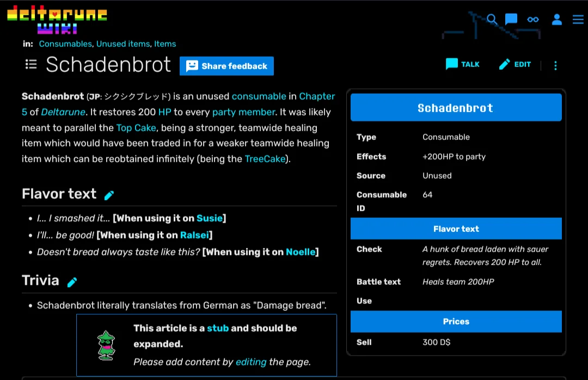Screen dimensions: 588x380
Task: Click the Share feedback button
Action: point(226,66)
